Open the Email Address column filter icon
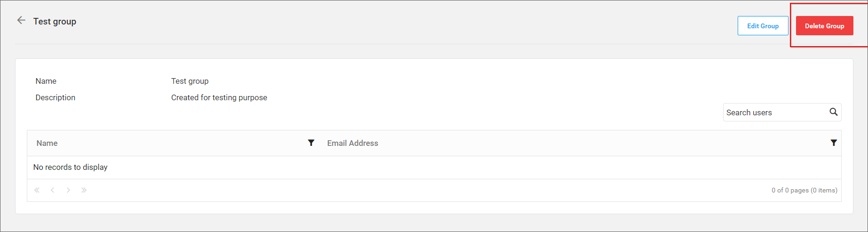 pos(833,143)
